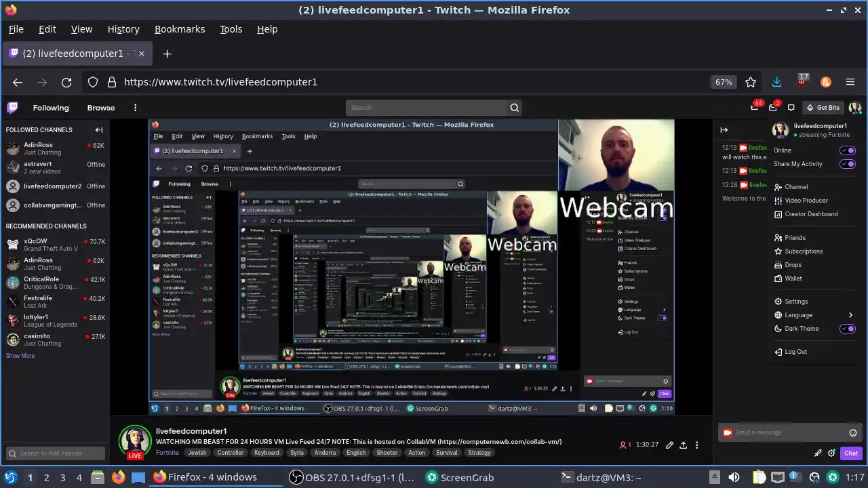The image size is (868, 488).
Task: Open the whispers chat bubble icon
Action: 791,108
